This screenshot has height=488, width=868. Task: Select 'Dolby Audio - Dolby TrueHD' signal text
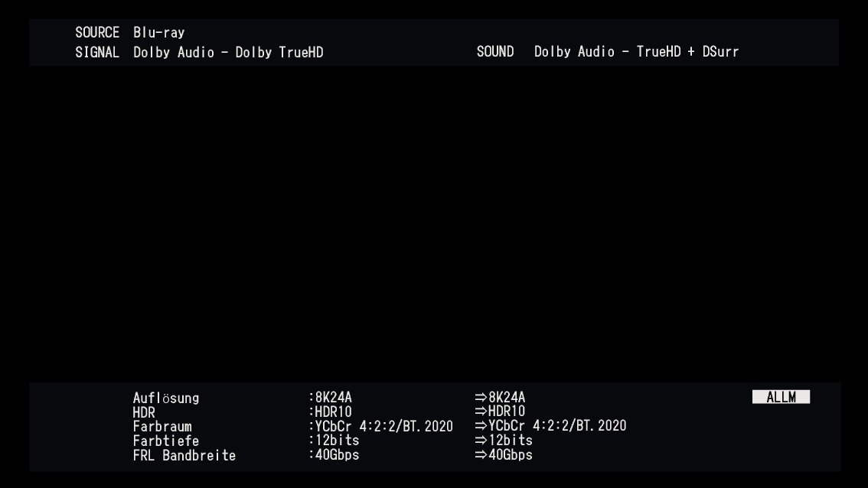tap(228, 53)
